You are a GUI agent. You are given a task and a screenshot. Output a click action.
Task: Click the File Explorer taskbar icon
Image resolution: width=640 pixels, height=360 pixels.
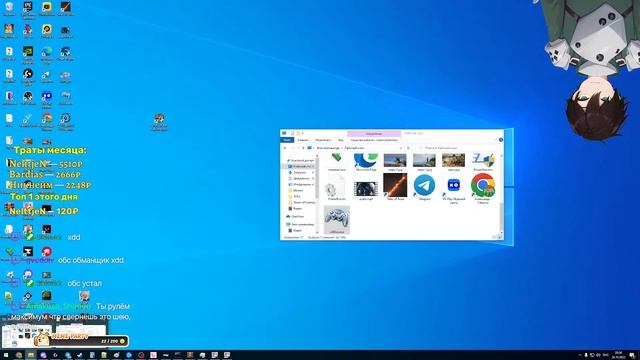coord(31,355)
